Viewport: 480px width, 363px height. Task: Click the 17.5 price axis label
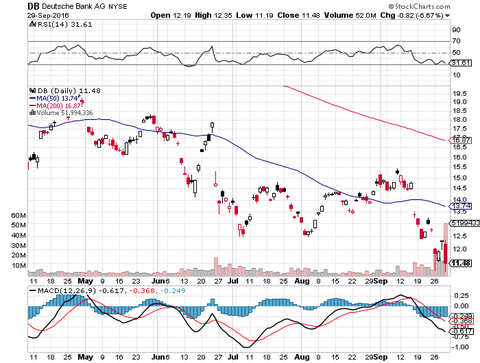[460, 129]
